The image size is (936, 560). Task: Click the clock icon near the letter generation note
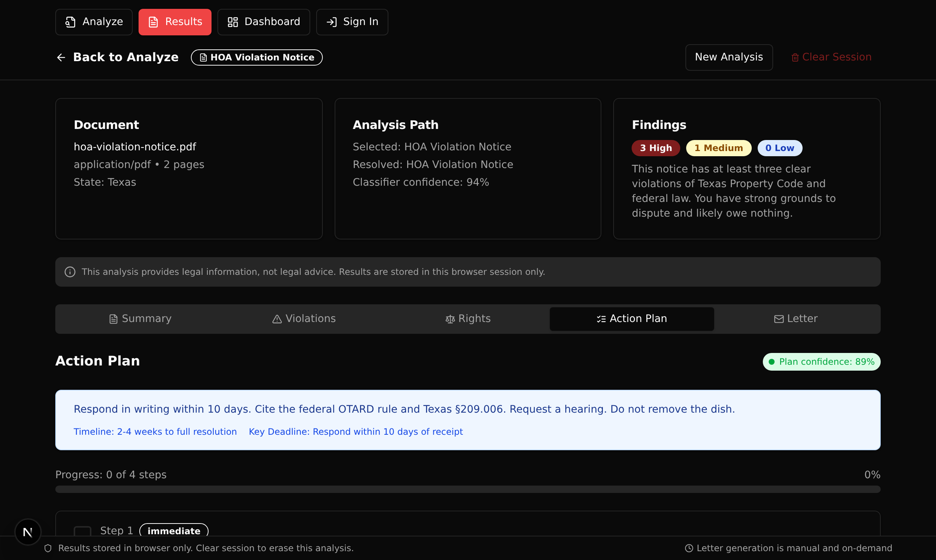coord(689,548)
